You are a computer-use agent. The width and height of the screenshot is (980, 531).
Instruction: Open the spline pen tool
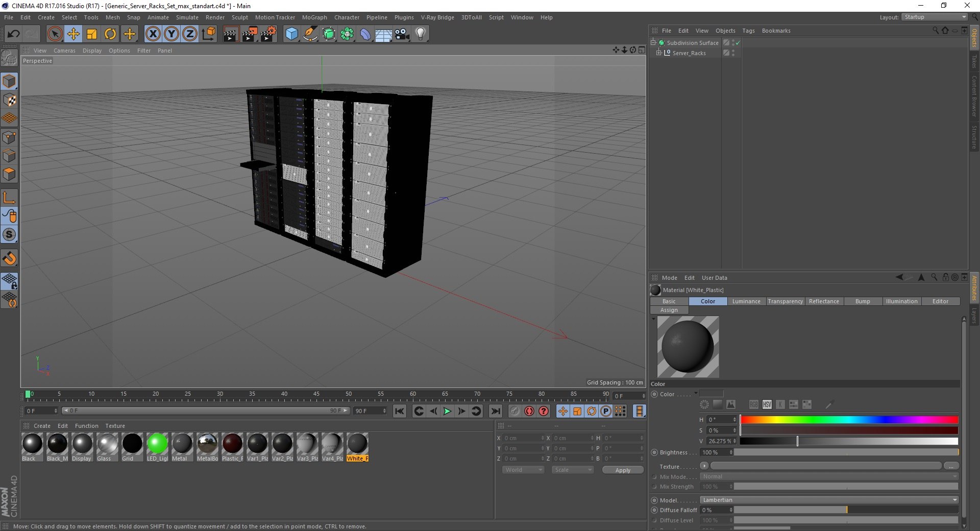[310, 34]
